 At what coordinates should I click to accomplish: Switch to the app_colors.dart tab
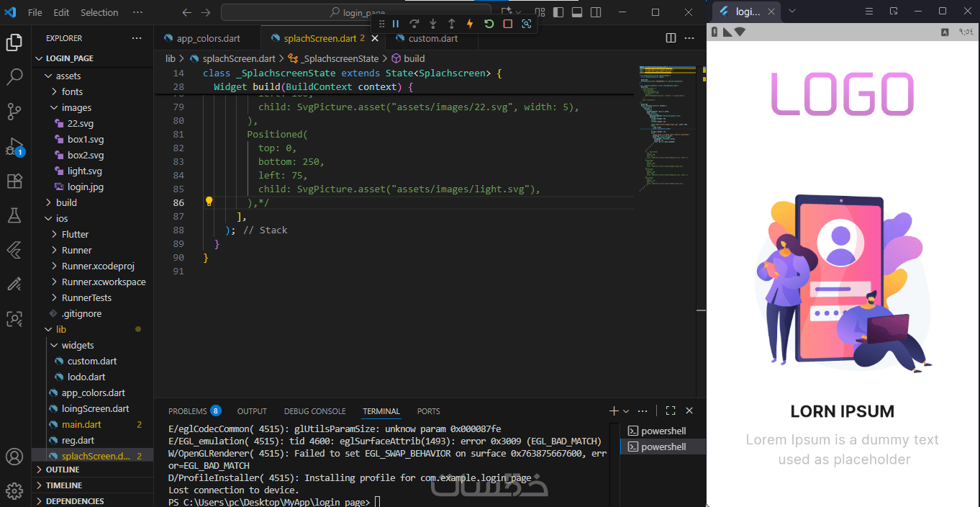tap(208, 38)
